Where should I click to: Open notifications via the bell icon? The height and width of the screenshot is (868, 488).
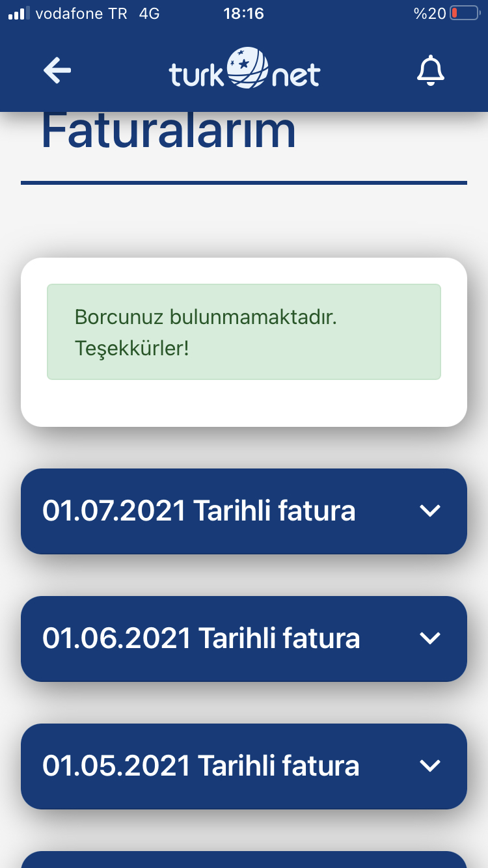click(x=430, y=70)
